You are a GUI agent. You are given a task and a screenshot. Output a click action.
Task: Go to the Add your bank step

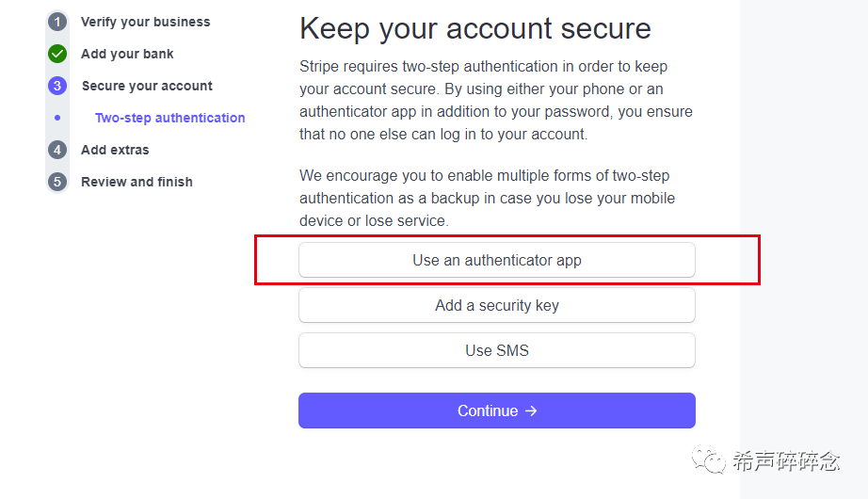127,54
